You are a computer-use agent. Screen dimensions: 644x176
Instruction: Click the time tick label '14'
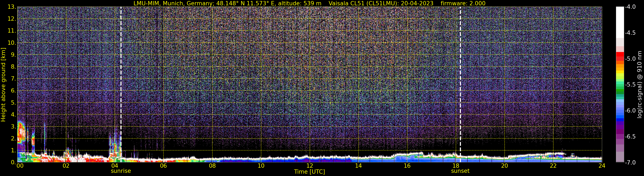(358, 166)
